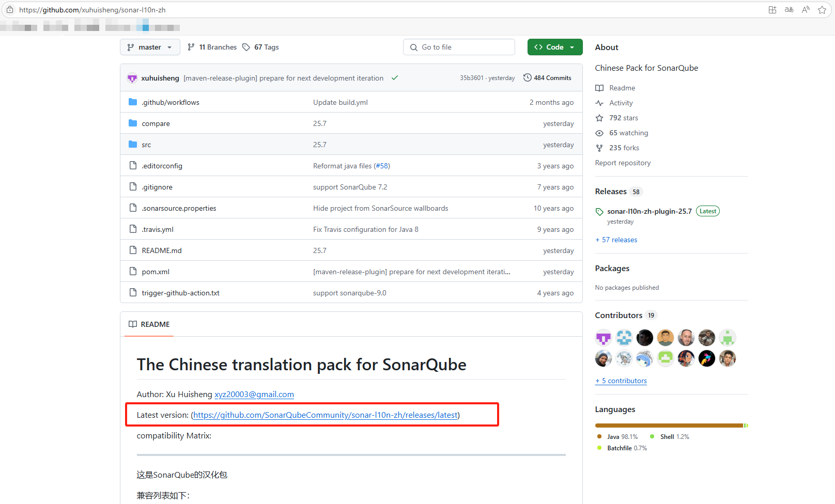Click the Shell 1.2% language link
The height and width of the screenshot is (504, 835).
click(x=670, y=437)
